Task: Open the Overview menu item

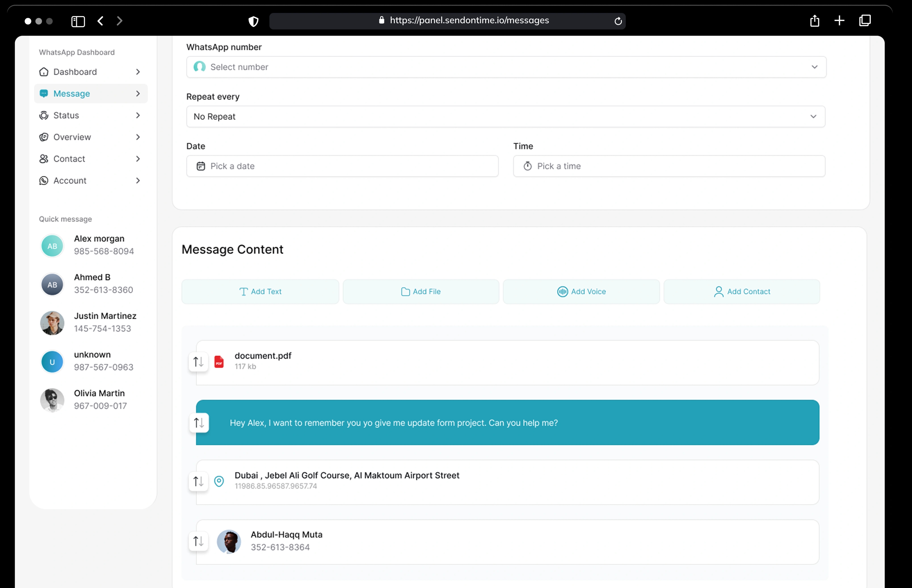Action: click(91, 137)
